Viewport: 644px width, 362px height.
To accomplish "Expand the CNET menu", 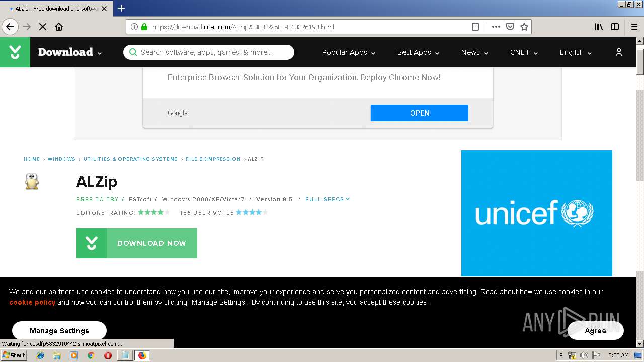I will pos(524,52).
